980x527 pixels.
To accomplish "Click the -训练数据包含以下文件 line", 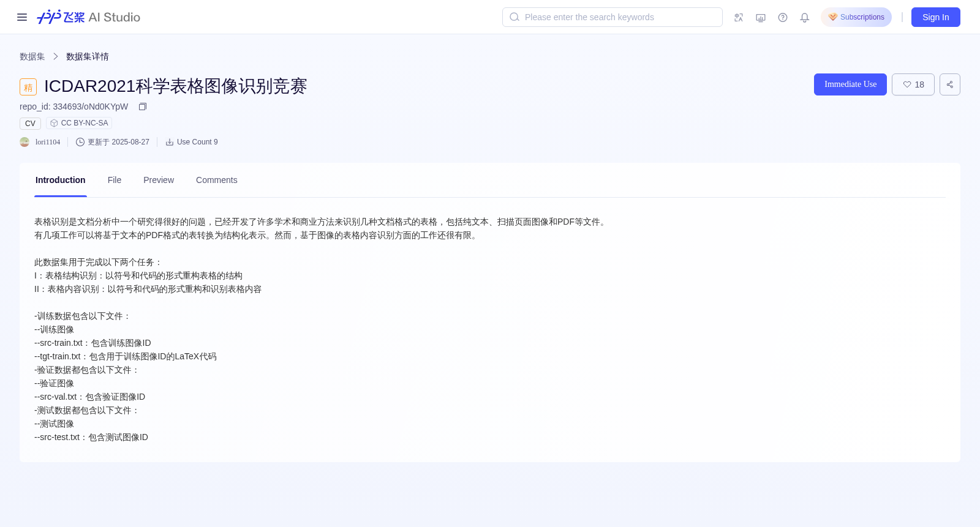I will coord(83,316).
